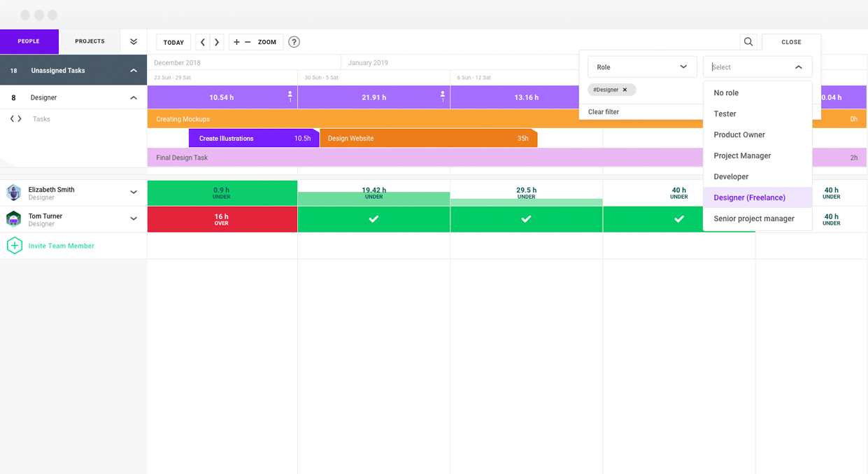Open the Role filter dropdown
The image size is (868, 474).
pos(642,67)
